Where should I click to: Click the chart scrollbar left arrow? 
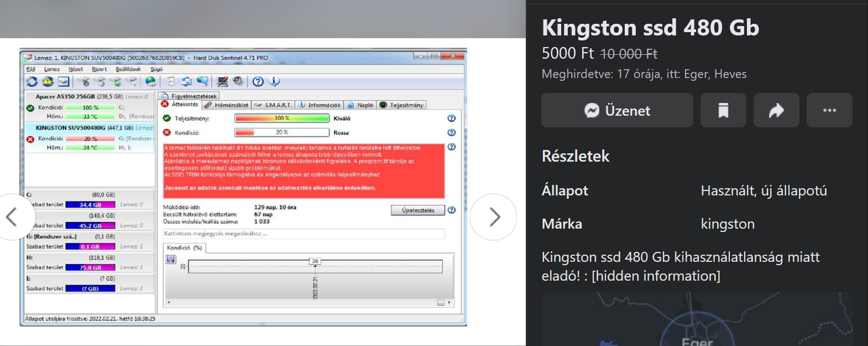point(169,303)
